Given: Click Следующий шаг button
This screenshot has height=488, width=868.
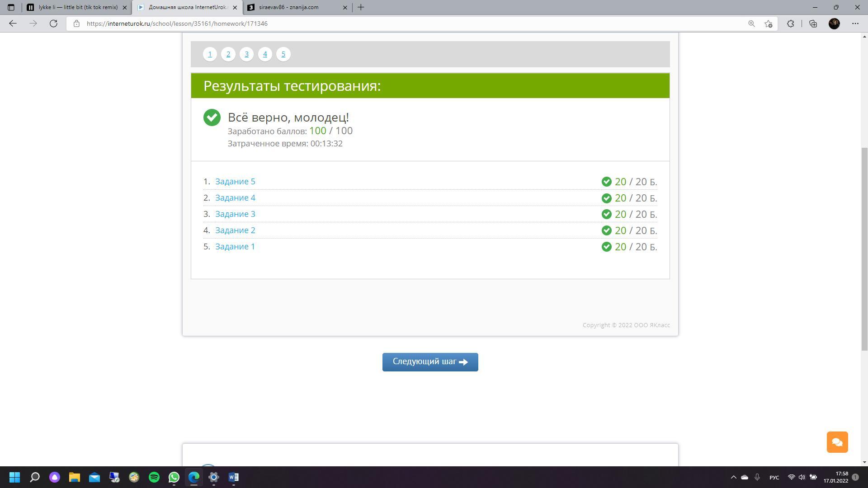Looking at the screenshot, I should [x=430, y=362].
